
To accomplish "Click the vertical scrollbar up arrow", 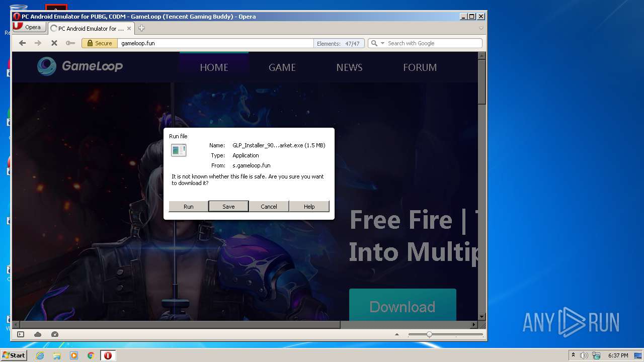I will click(x=481, y=56).
